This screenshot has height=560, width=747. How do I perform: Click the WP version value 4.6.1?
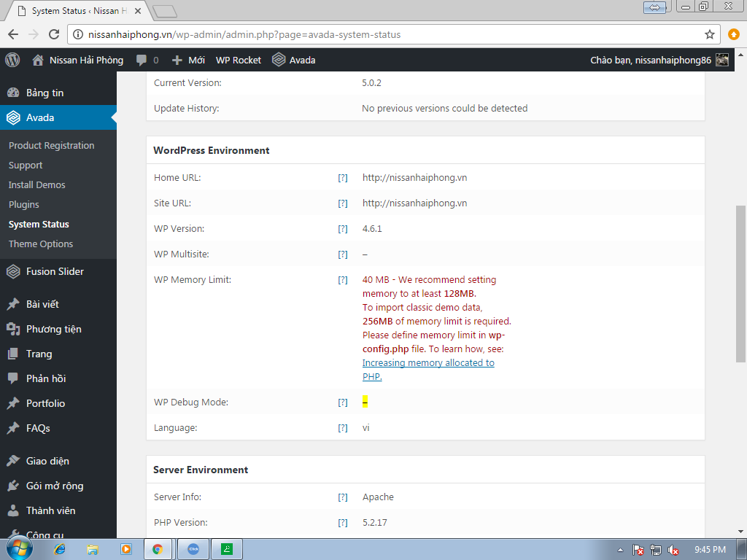[372, 228]
